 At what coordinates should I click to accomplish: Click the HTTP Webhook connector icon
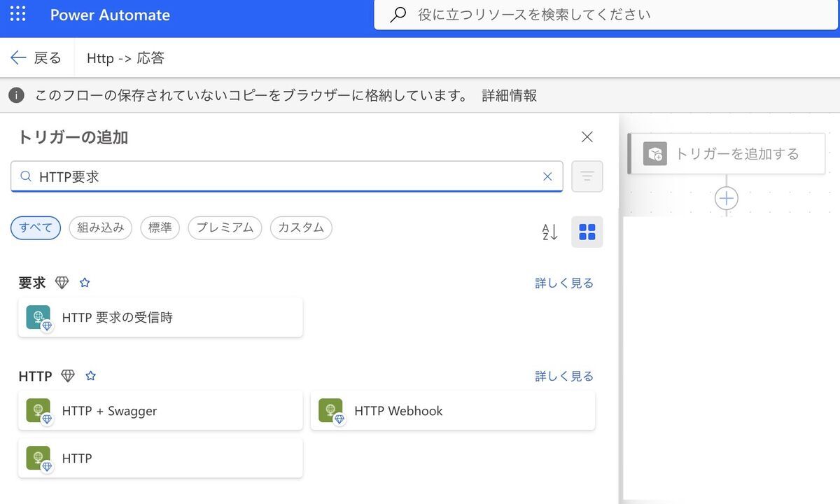click(x=332, y=412)
